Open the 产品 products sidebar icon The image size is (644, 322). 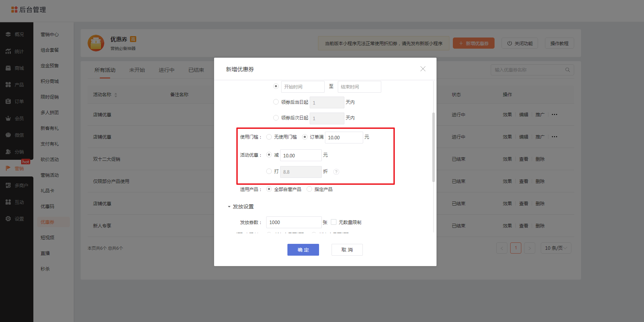pyautogui.click(x=8, y=85)
